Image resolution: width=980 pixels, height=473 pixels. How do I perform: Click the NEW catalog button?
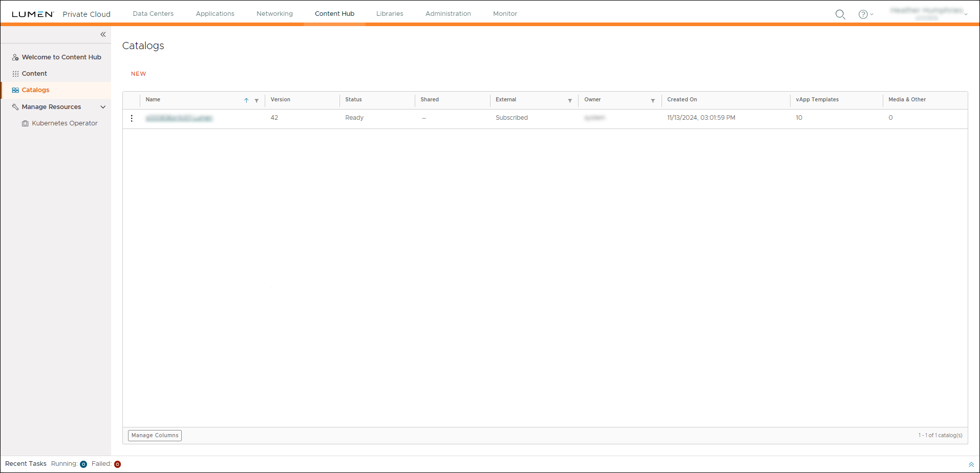click(x=138, y=74)
